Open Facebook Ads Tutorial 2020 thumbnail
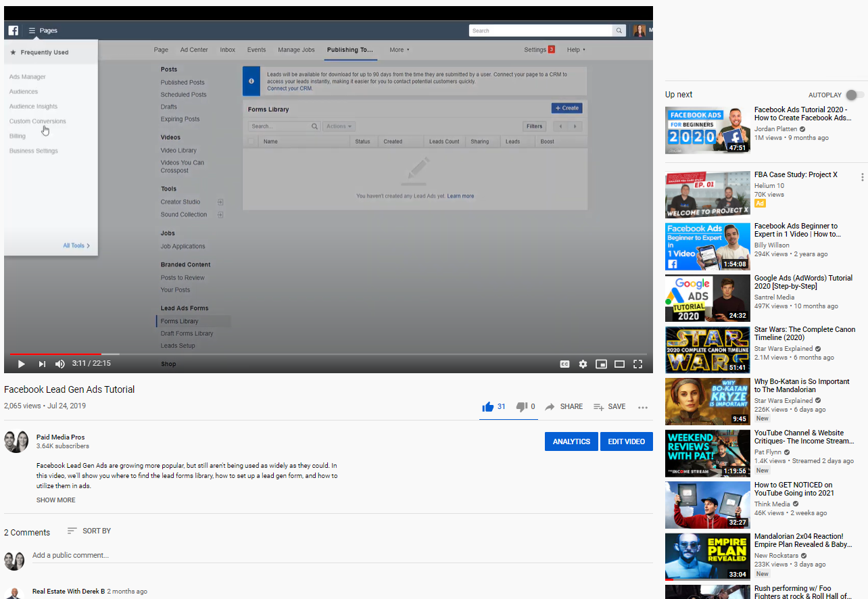This screenshot has height=599, width=868. coord(707,130)
